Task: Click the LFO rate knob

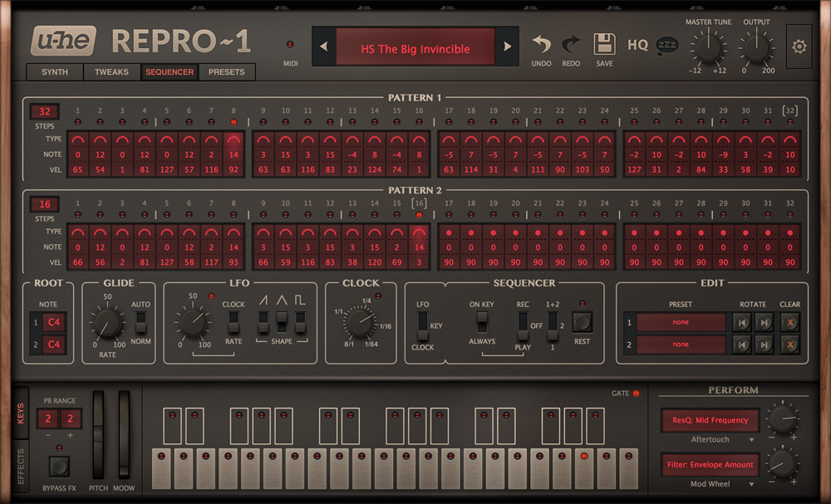Action: point(194,322)
